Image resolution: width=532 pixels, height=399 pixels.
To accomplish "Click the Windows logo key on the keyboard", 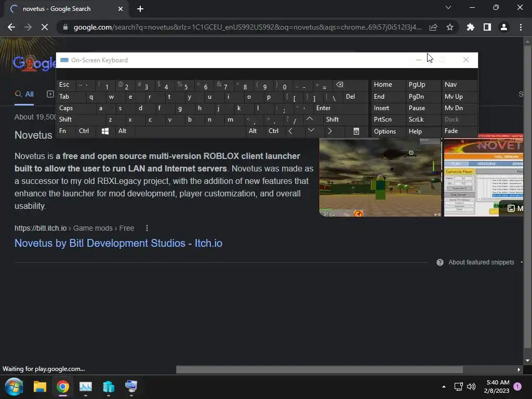I will pos(105,131).
